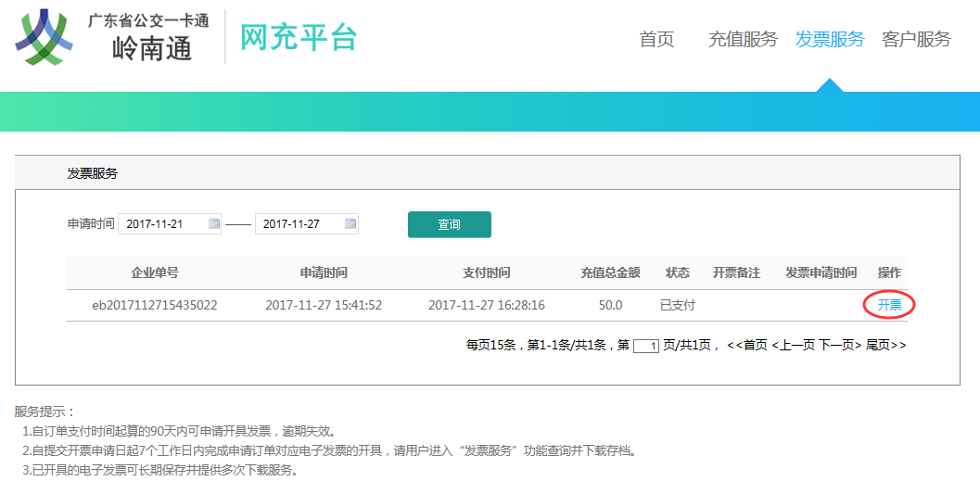Click the start date field 2017-11-21
The width and height of the screenshot is (980, 494).
(x=170, y=224)
